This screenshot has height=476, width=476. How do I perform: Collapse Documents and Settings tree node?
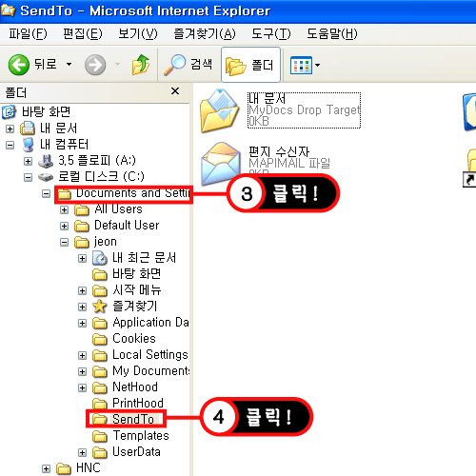(47, 193)
